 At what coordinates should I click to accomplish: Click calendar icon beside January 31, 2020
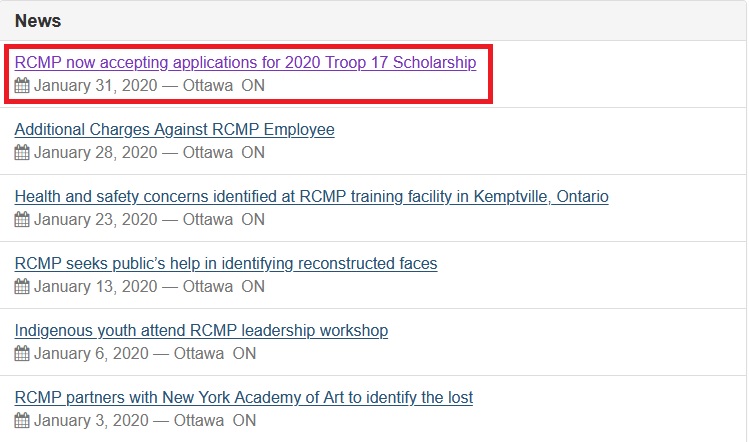[x=22, y=86]
